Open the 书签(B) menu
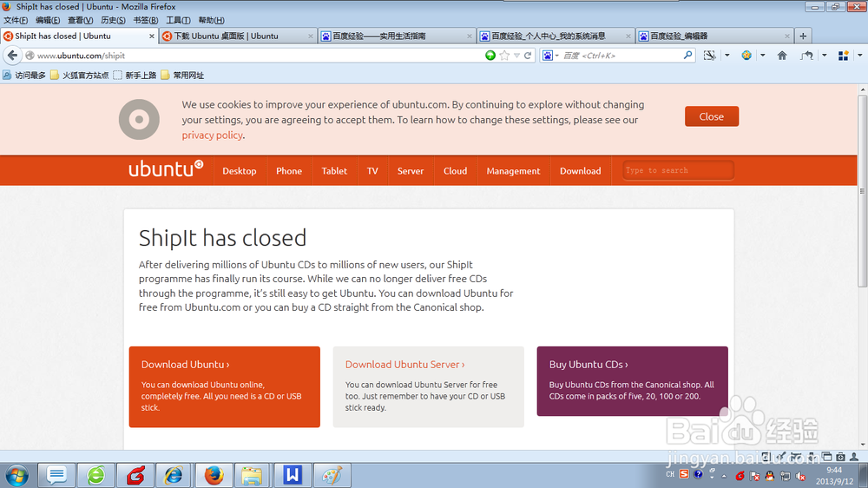 146,20
